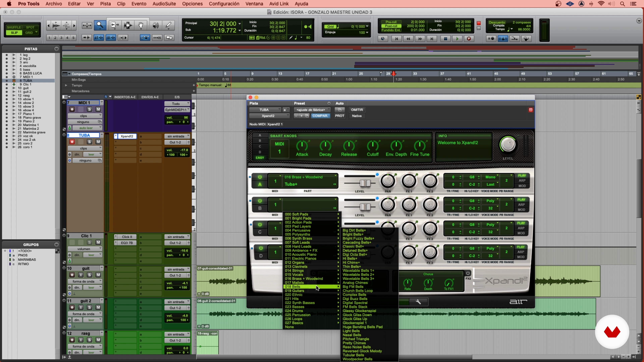This screenshot has height=362, width=644.
Task: Open Xpand!2 settings wrench icon
Action: (418, 302)
